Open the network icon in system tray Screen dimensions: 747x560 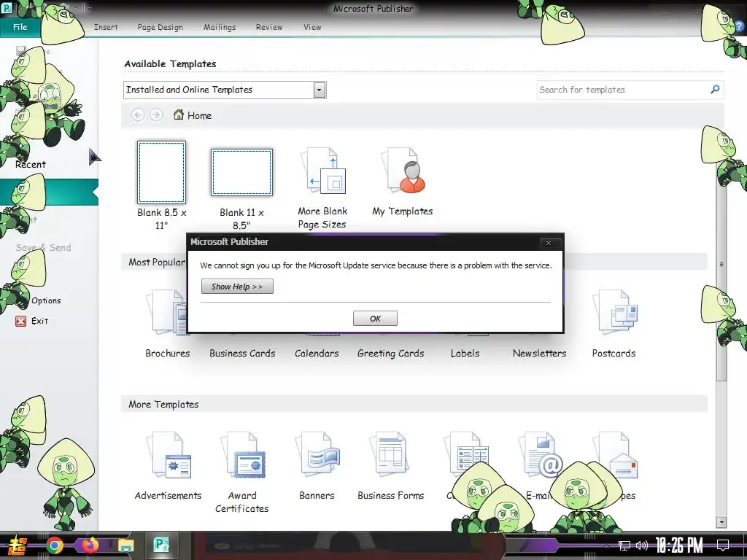click(x=624, y=545)
